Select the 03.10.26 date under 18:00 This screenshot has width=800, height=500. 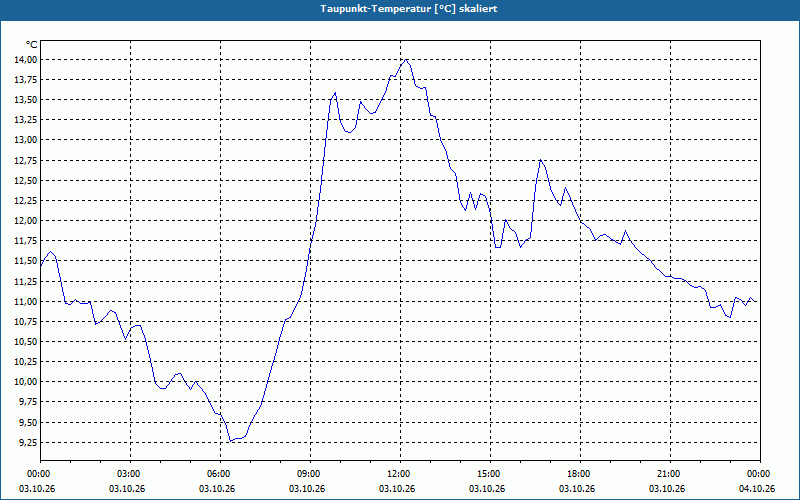(x=577, y=489)
